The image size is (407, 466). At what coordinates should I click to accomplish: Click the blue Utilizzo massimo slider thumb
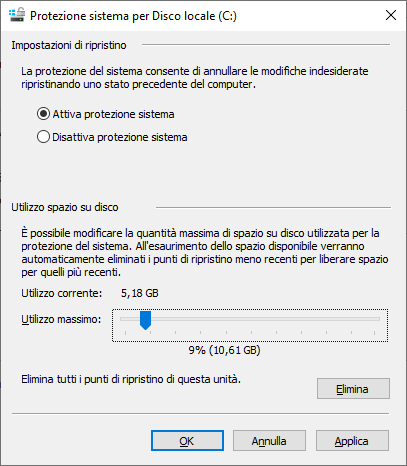point(145,320)
